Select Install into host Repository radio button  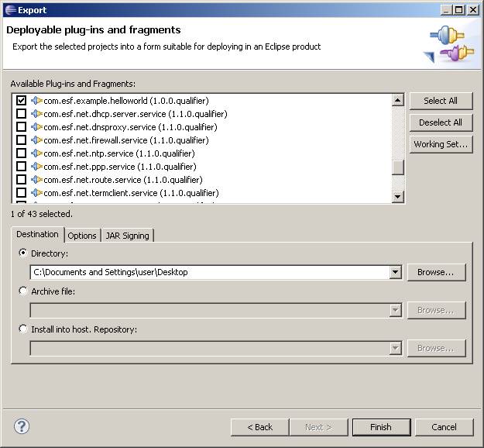coord(23,329)
